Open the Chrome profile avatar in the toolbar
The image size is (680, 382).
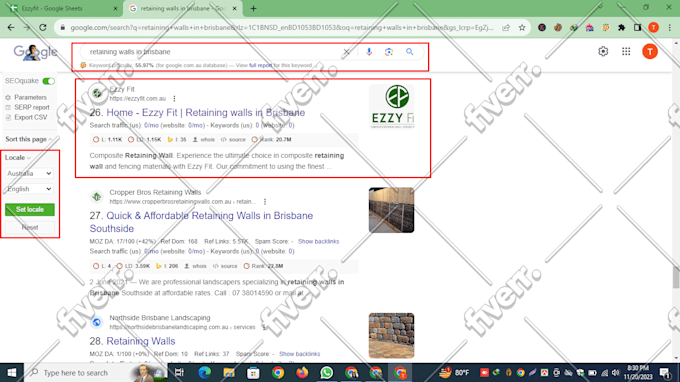653,27
